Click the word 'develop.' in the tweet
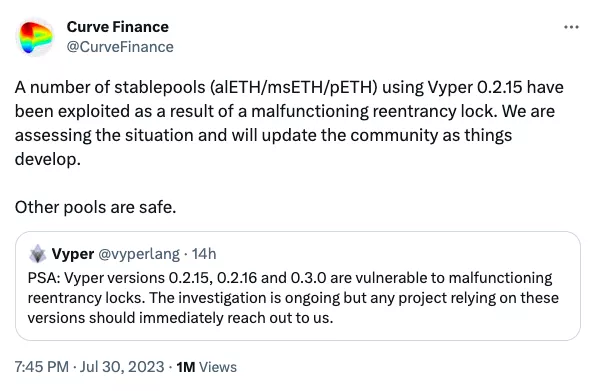The height and width of the screenshot is (391, 596). coord(48,160)
